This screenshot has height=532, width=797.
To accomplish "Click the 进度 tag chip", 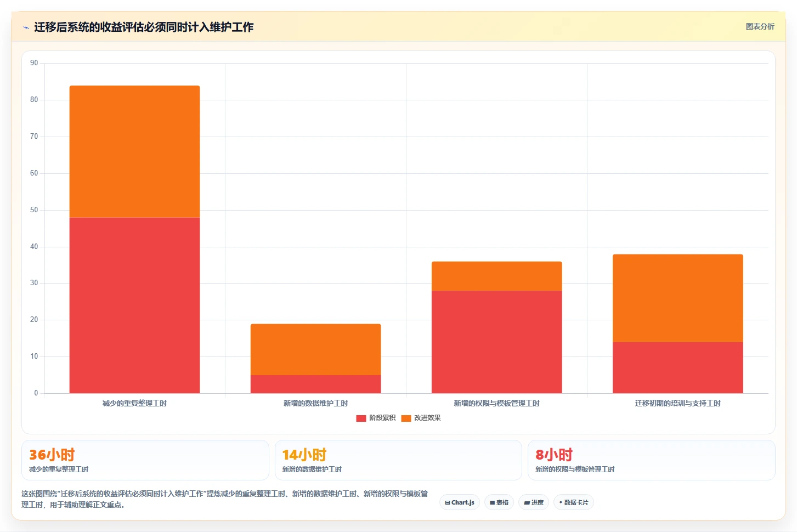I will tap(534, 502).
